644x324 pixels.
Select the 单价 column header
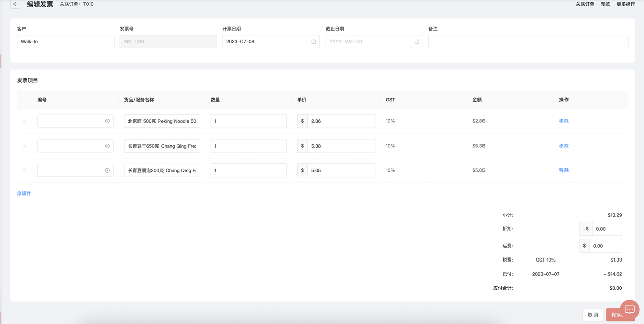click(x=302, y=100)
